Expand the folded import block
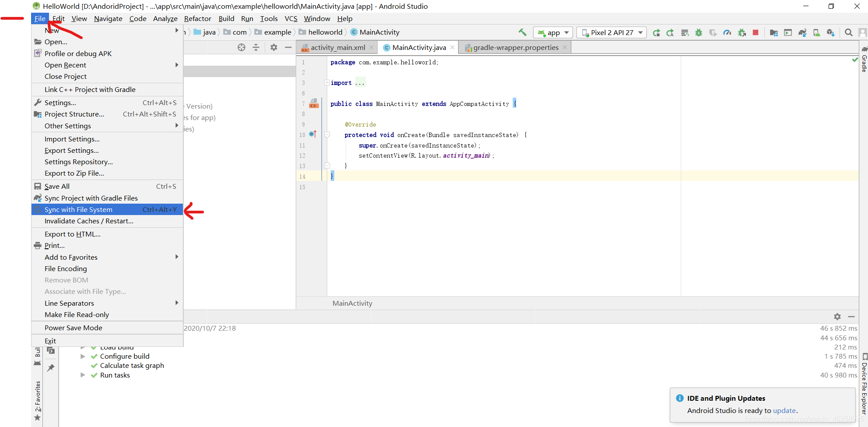 327,83
